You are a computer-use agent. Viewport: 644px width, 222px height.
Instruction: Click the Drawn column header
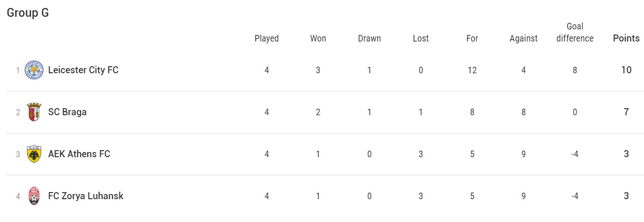[x=369, y=39]
